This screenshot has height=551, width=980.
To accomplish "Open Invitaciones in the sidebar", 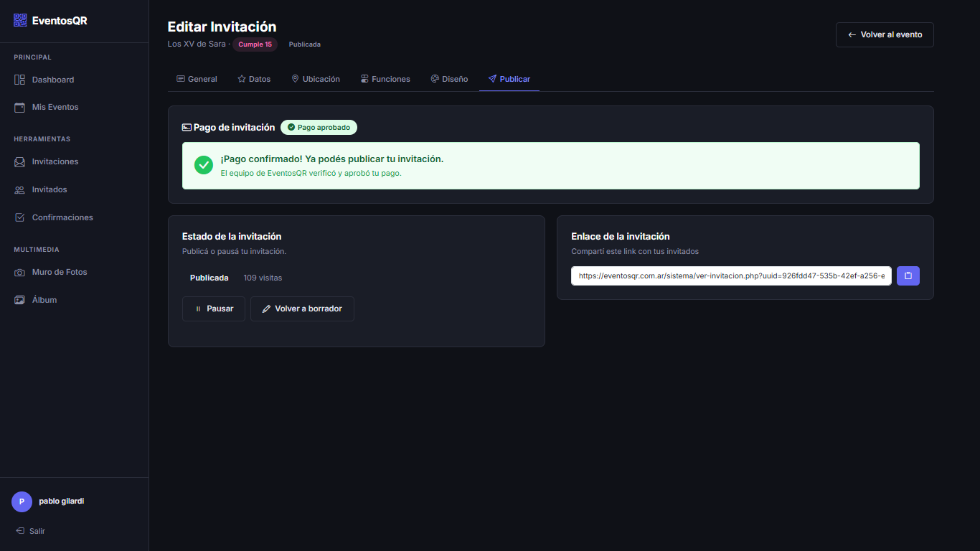I will point(55,162).
